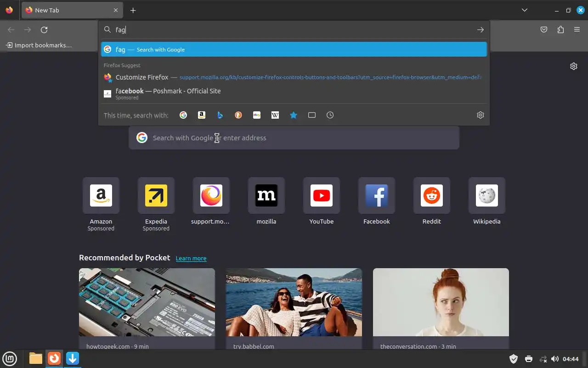Select 'fag — Search with Google' suggestion
Viewport: 588px width, 368px height.
(x=294, y=49)
